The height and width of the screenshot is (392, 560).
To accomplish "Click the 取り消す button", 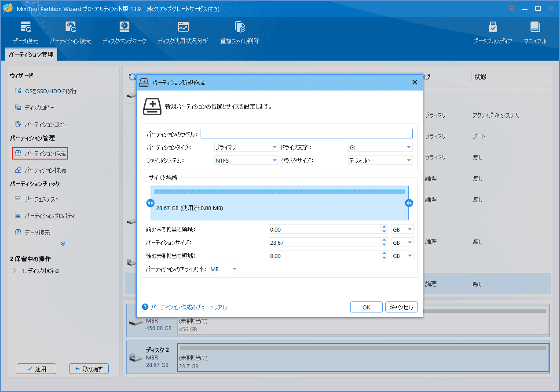I will pos(89,369).
